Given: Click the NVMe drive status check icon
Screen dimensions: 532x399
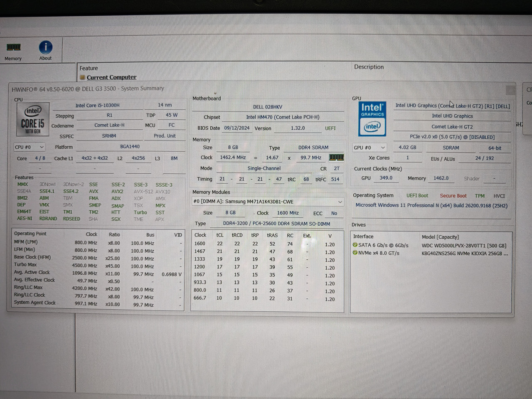Looking at the screenshot, I should pos(355,253).
